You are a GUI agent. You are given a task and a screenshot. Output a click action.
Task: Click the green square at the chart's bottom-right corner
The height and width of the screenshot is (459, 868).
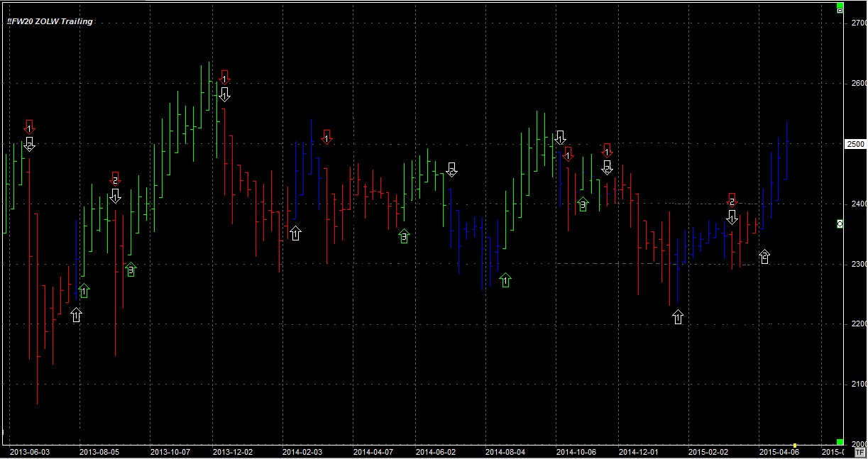(840, 442)
